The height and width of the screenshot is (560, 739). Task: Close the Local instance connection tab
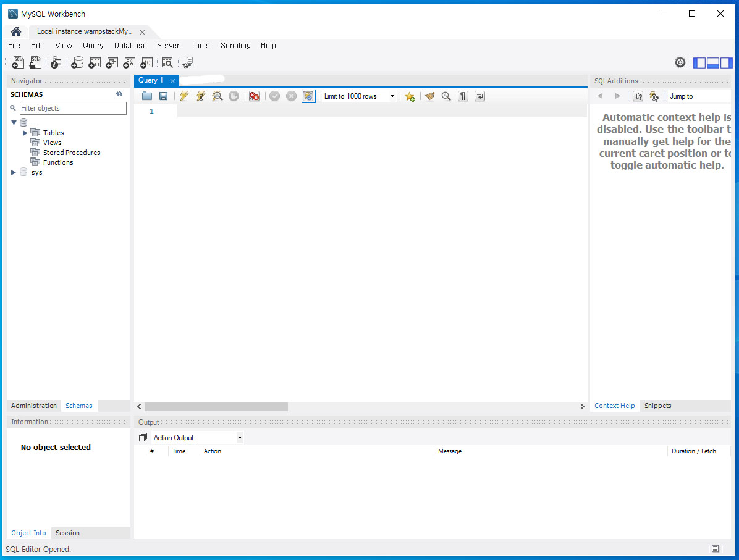point(142,32)
